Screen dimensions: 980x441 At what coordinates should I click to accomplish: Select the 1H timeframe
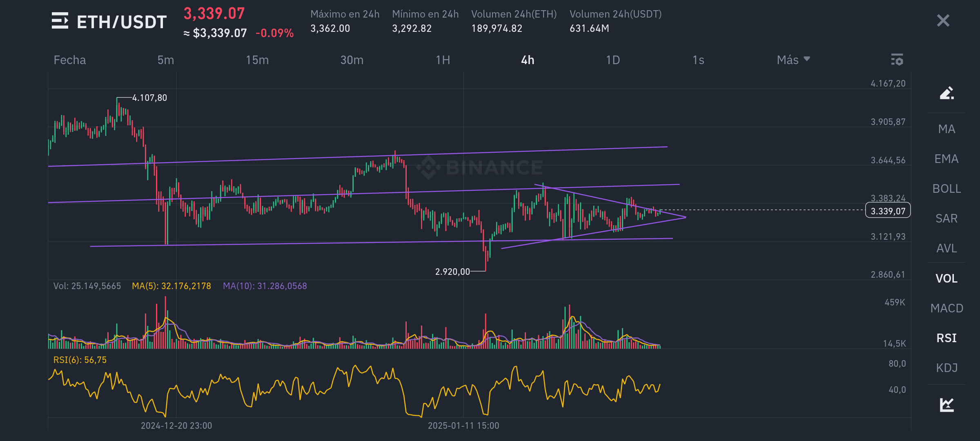pyautogui.click(x=443, y=60)
